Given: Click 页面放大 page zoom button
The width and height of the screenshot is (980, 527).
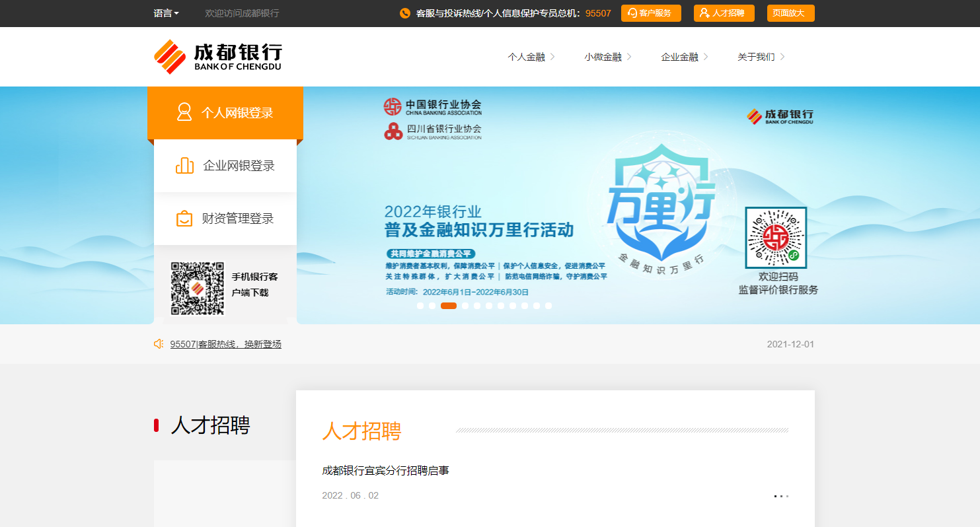Looking at the screenshot, I should click(790, 13).
